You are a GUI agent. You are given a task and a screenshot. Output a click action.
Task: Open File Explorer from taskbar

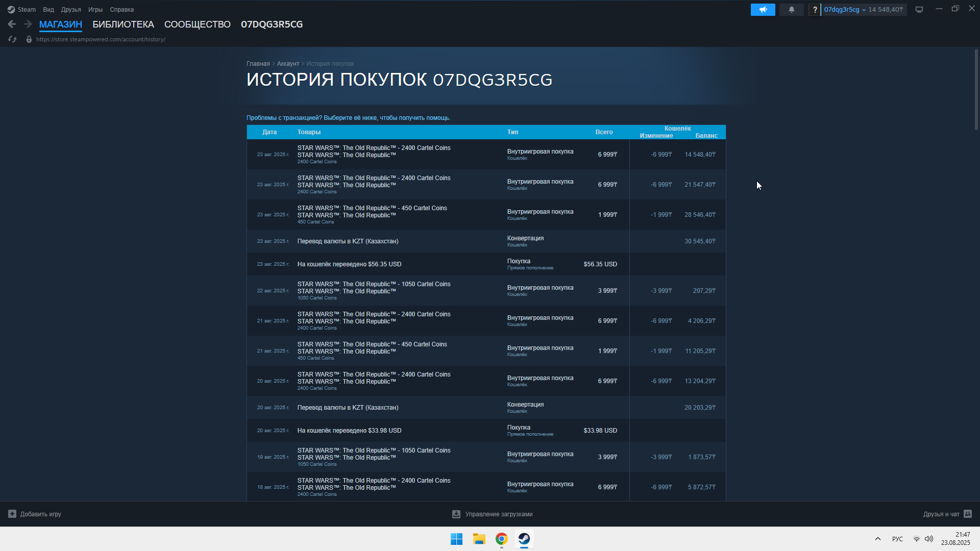pyautogui.click(x=479, y=539)
